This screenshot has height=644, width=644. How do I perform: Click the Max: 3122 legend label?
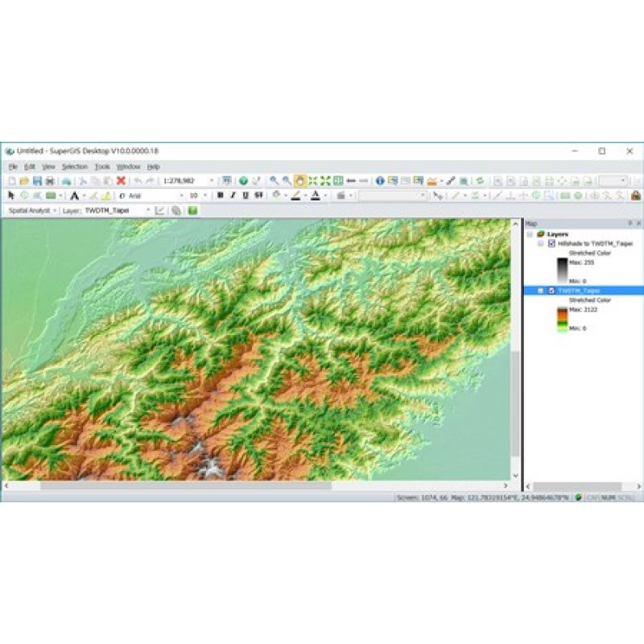[x=583, y=310]
